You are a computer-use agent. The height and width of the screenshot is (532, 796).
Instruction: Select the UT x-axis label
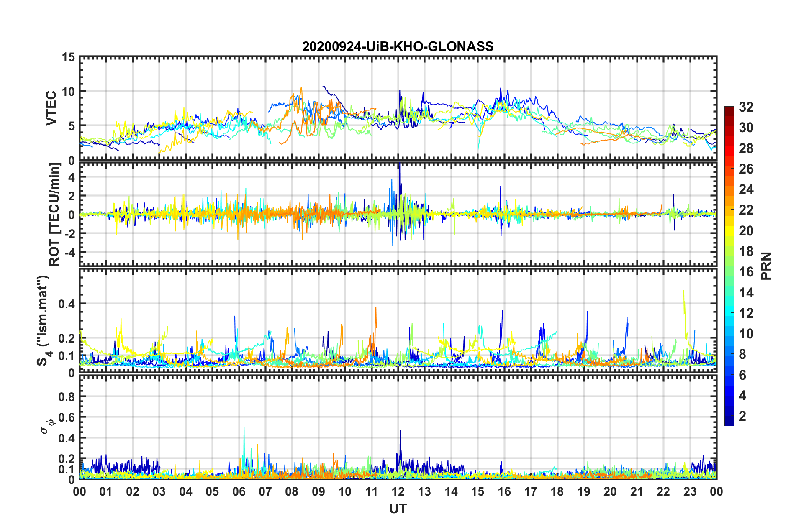click(398, 509)
